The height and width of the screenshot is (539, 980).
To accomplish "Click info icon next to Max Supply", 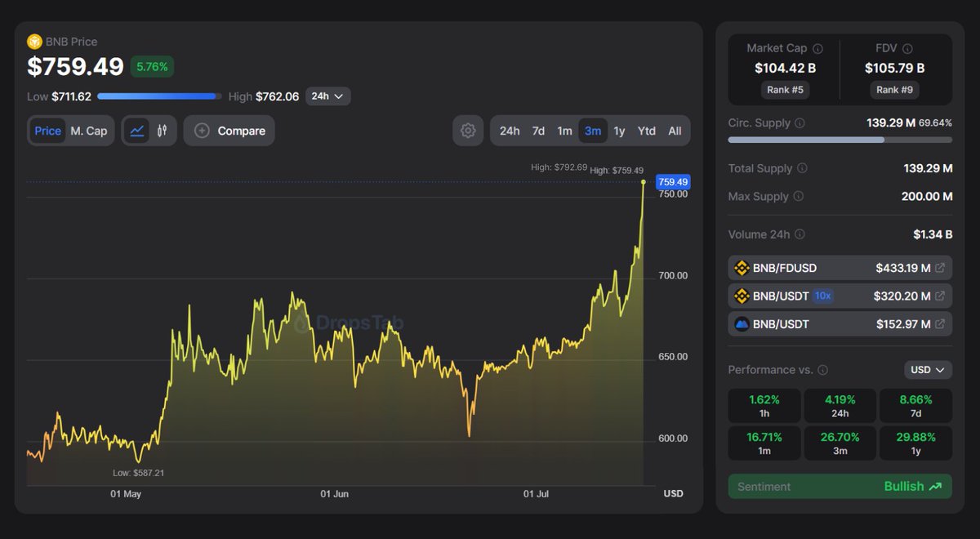I will coord(798,197).
